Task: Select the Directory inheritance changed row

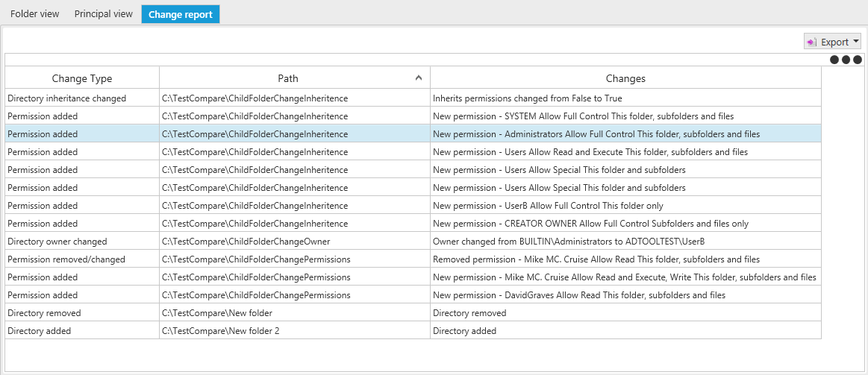Action: (413, 98)
